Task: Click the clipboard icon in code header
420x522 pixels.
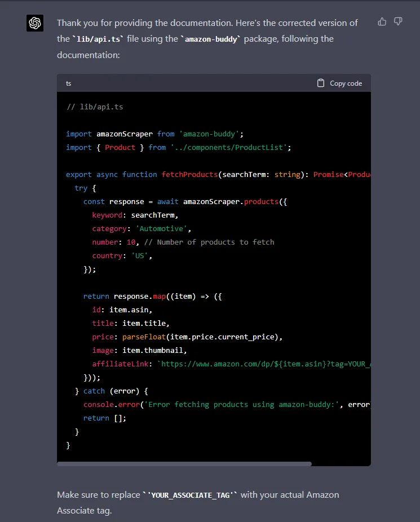Action: pyautogui.click(x=321, y=83)
